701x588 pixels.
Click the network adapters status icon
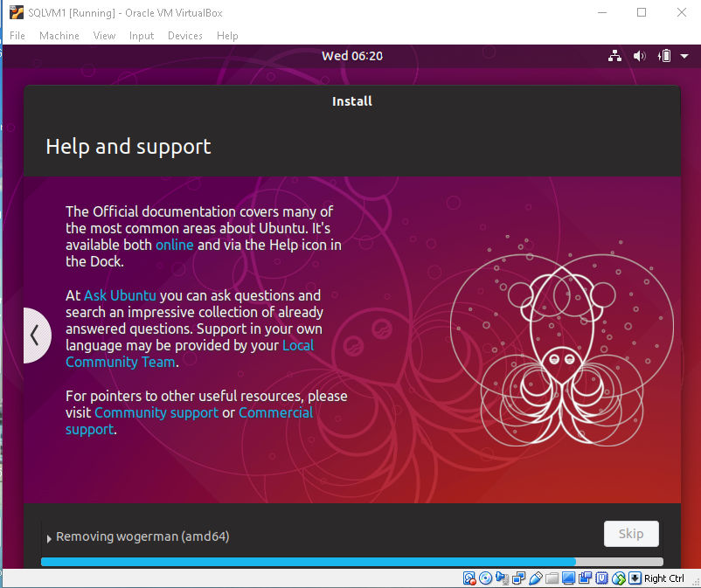pos(518,578)
